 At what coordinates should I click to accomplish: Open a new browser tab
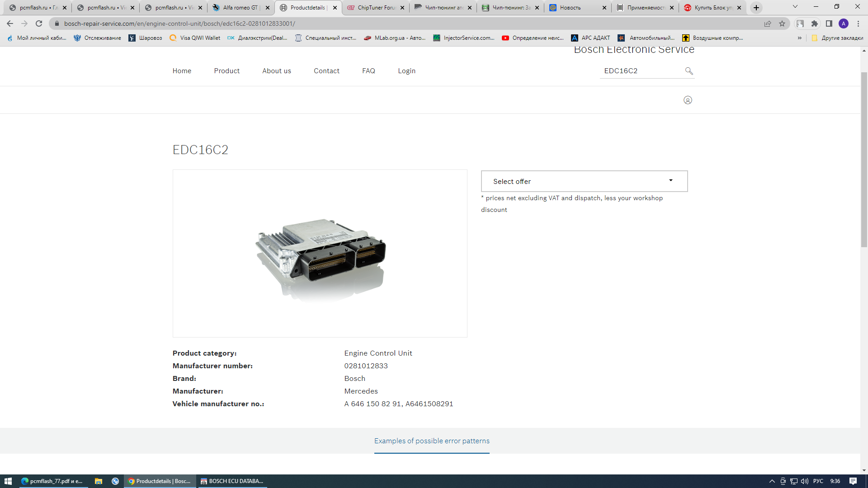756,8
